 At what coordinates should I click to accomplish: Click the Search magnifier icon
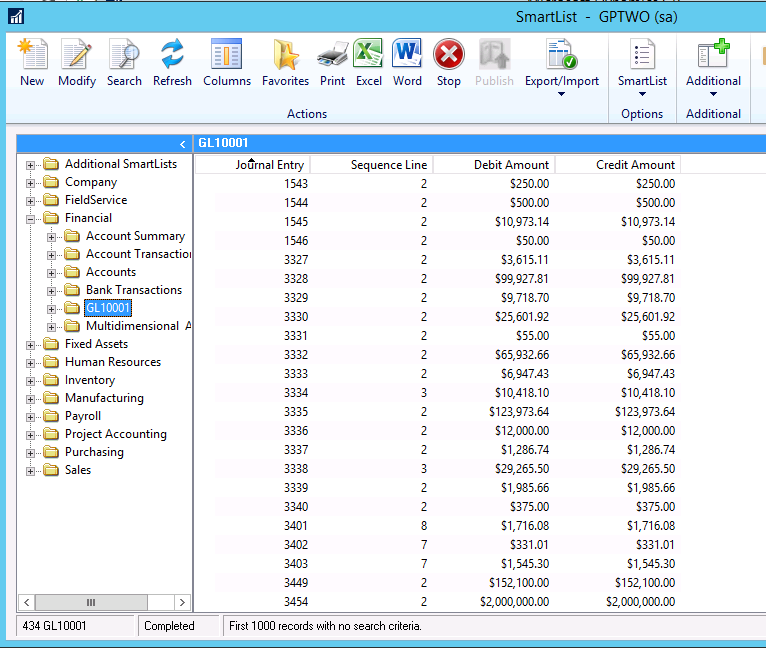(x=124, y=54)
